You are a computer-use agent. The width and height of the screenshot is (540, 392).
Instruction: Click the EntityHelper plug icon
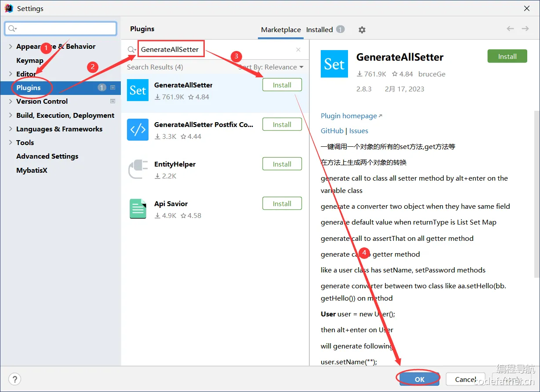pyautogui.click(x=138, y=169)
